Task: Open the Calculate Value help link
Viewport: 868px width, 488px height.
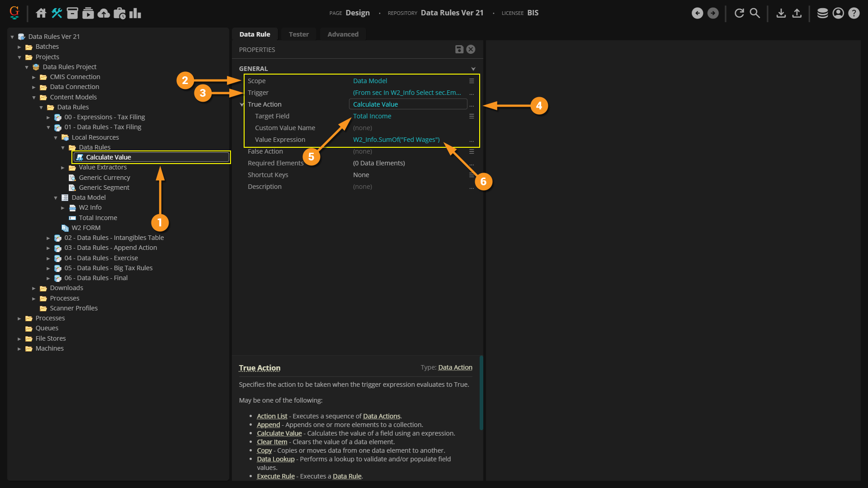Action: point(279,433)
